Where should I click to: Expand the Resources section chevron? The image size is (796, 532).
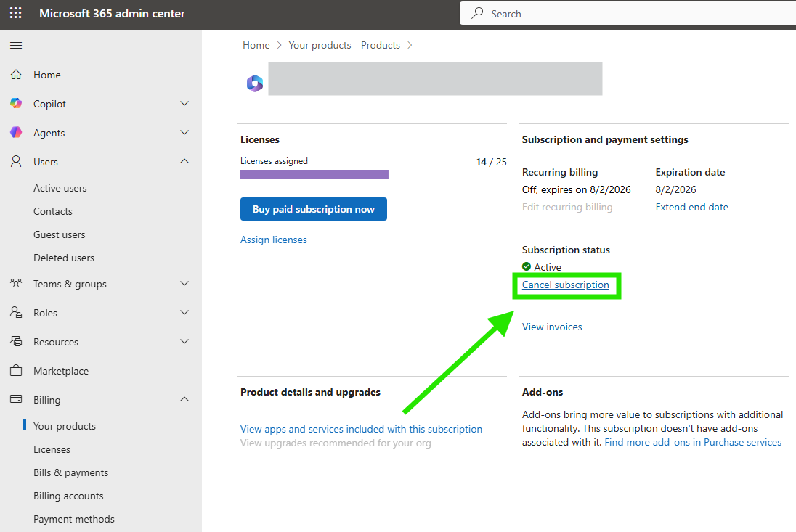point(184,341)
